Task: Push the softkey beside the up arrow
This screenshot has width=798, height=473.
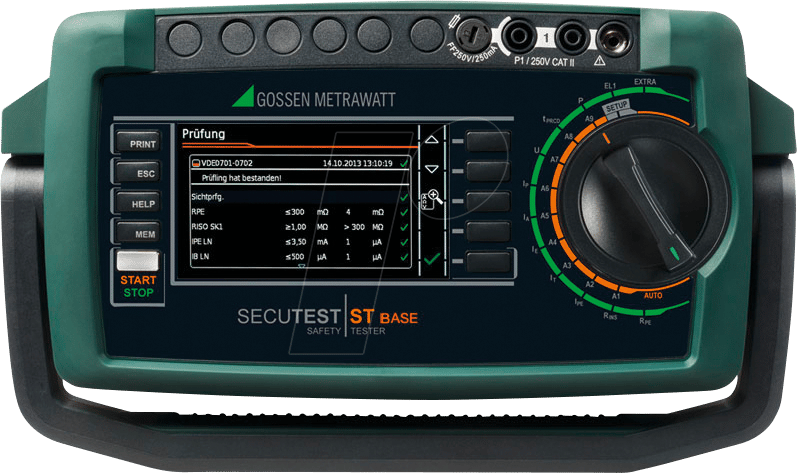Action: [x=488, y=141]
